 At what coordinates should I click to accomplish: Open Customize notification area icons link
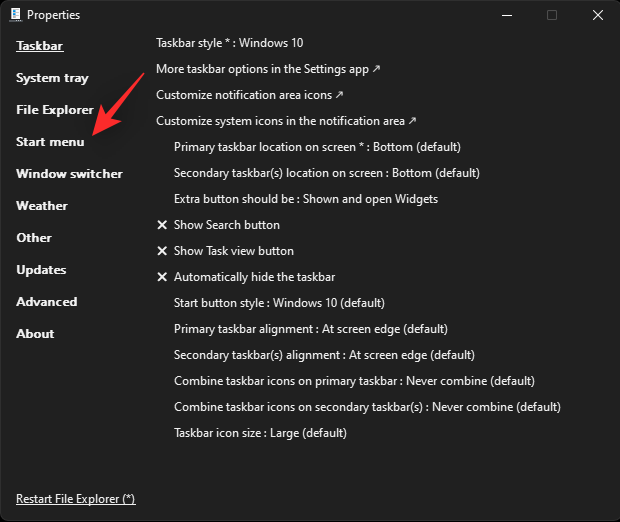pos(250,95)
